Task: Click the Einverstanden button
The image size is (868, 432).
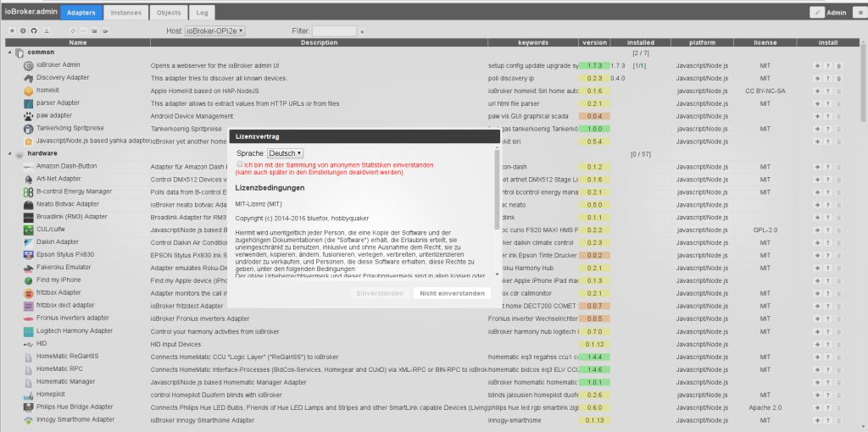Action: (380, 293)
